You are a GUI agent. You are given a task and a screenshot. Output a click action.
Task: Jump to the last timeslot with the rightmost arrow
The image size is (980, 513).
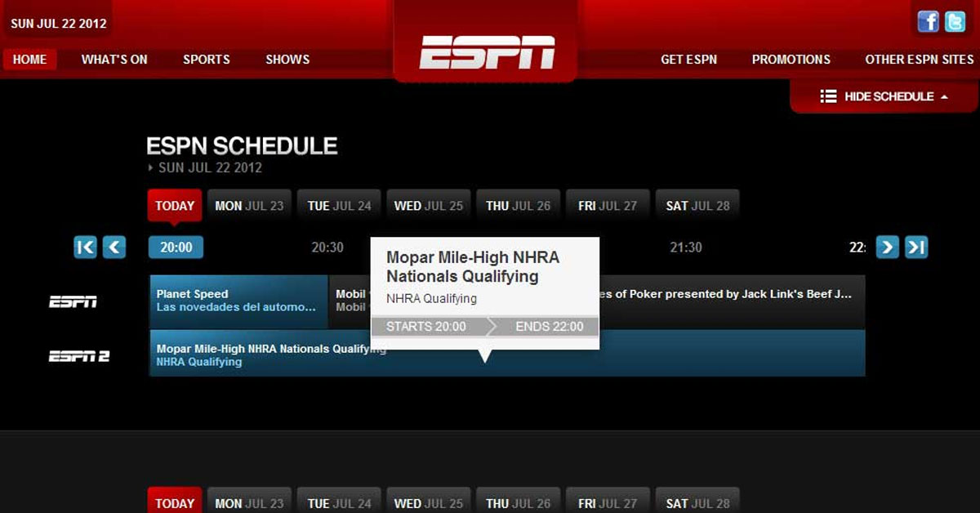pos(916,247)
